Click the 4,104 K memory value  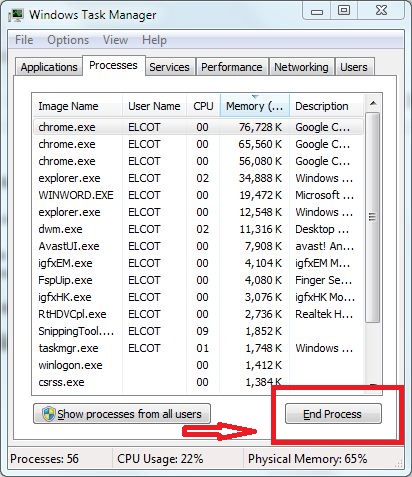263,263
